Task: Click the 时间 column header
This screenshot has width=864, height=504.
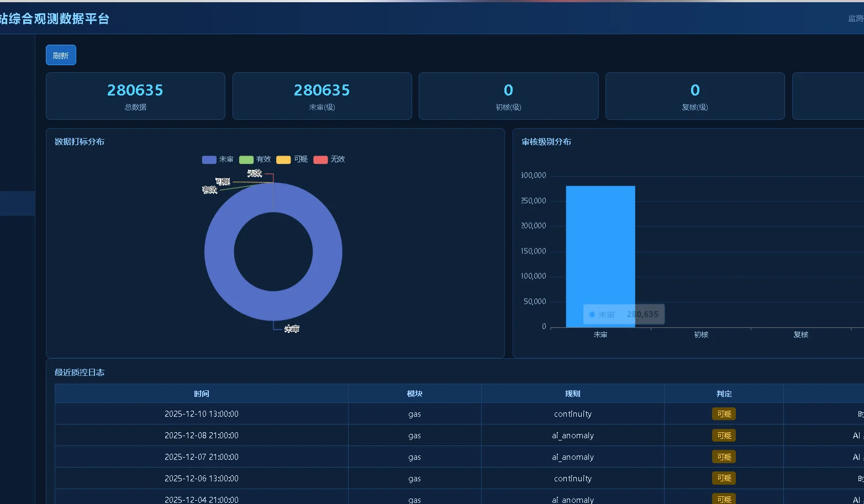Action: tap(202, 394)
